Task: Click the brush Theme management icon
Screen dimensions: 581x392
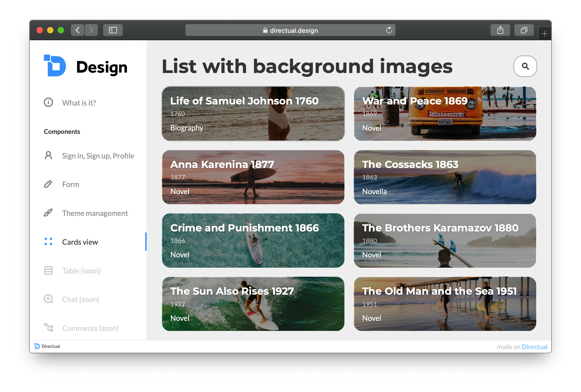Action: 48,213
